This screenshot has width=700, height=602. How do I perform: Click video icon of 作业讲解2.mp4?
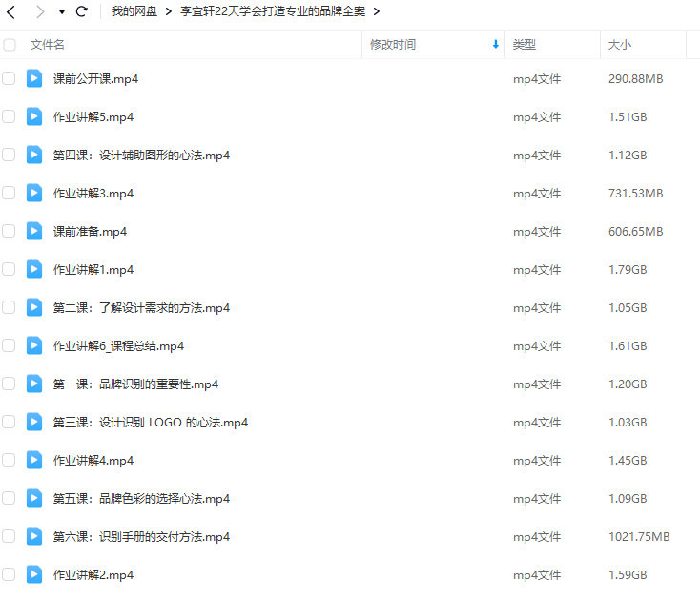pos(34,575)
